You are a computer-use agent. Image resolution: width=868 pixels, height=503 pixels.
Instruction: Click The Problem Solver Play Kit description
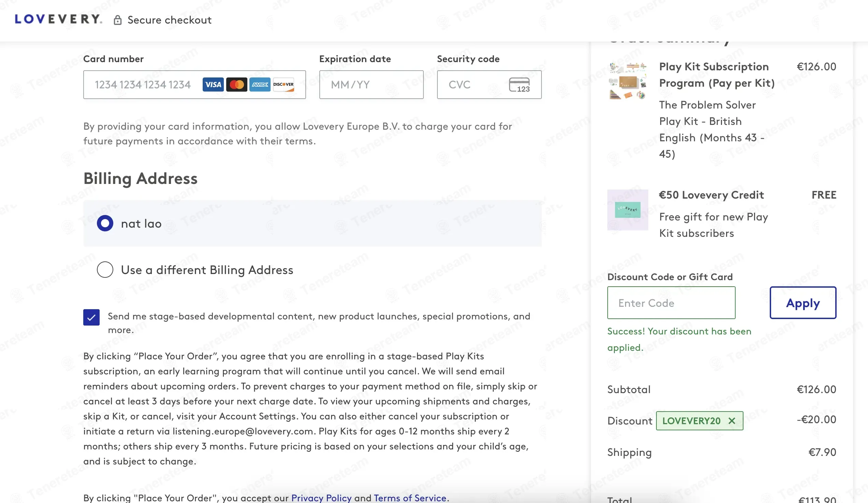712,129
